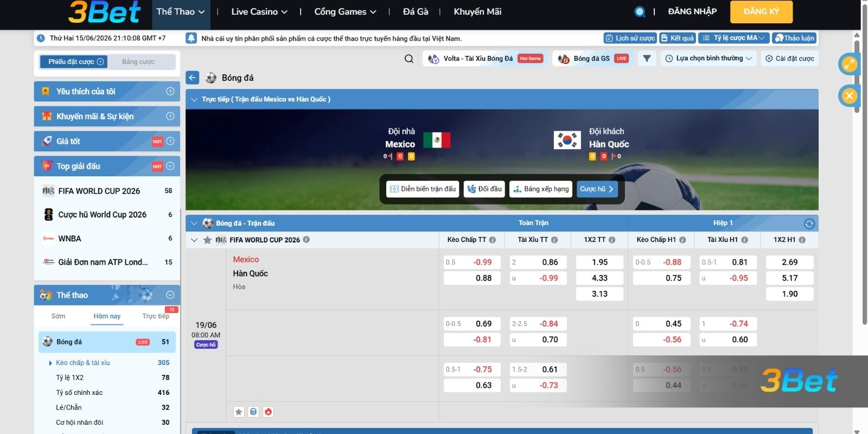
Task: Click the blue Cược hũ button in banner
Action: (597, 189)
